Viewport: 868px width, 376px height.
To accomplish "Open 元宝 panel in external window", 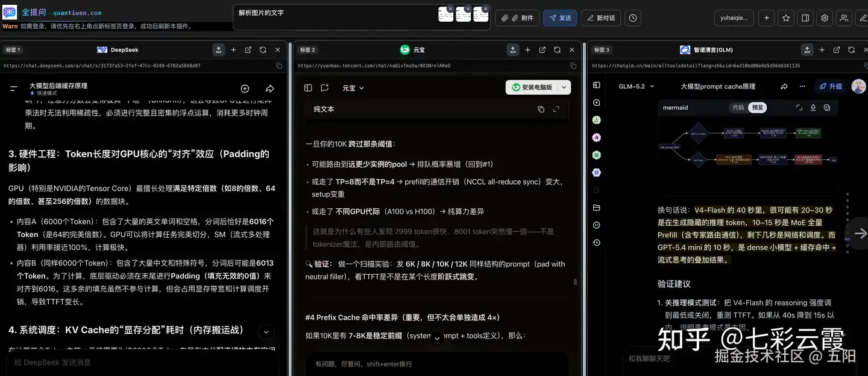I will [x=542, y=49].
